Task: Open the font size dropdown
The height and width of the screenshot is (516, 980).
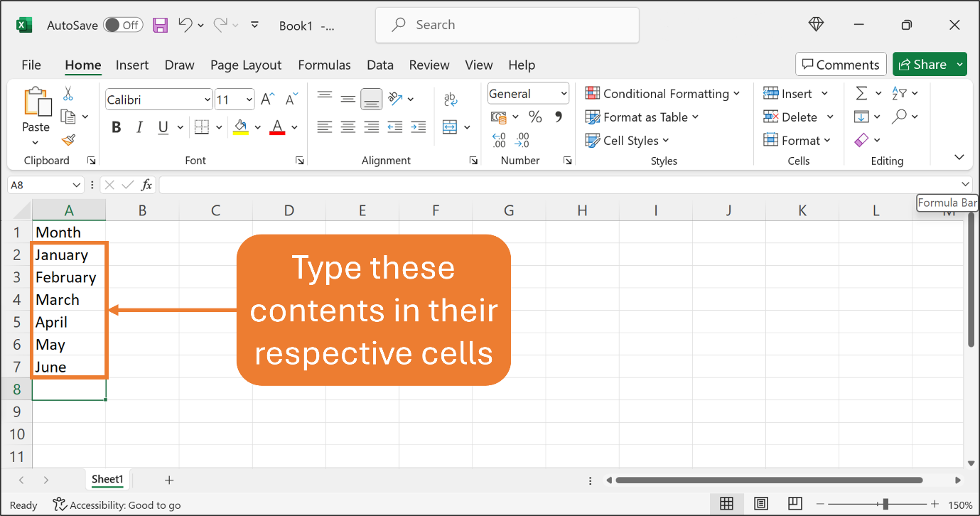Action: pos(249,100)
